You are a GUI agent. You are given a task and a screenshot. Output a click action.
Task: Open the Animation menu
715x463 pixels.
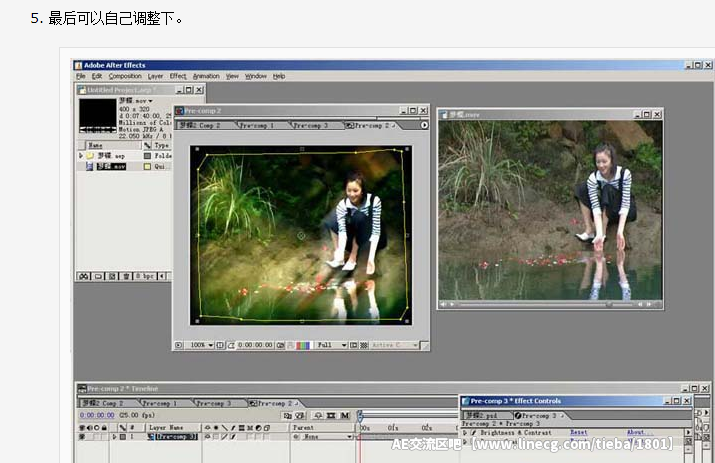coord(206,76)
